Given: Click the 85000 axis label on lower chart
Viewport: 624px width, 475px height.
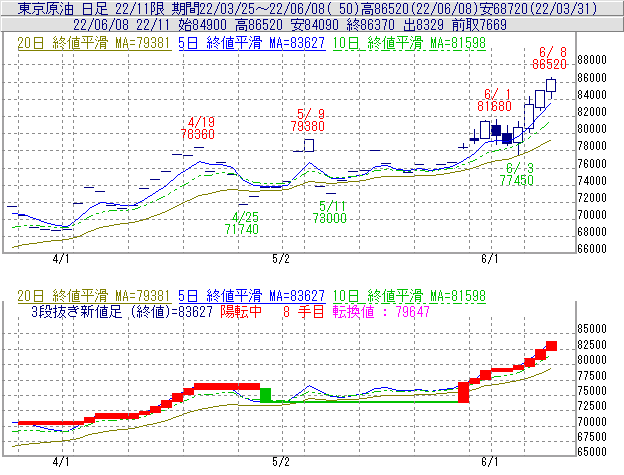Looking at the screenshot, I should 592,329.
